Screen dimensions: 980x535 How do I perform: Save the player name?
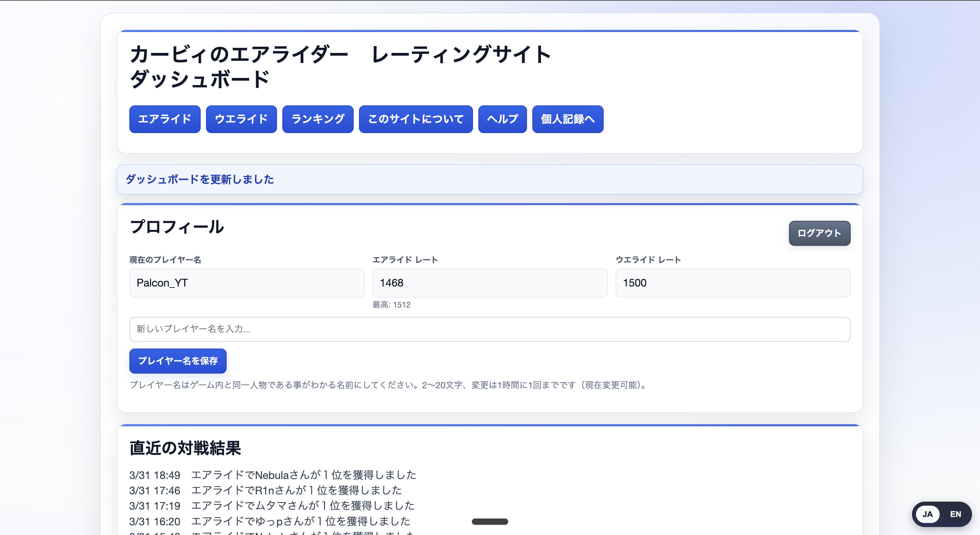[x=178, y=361]
